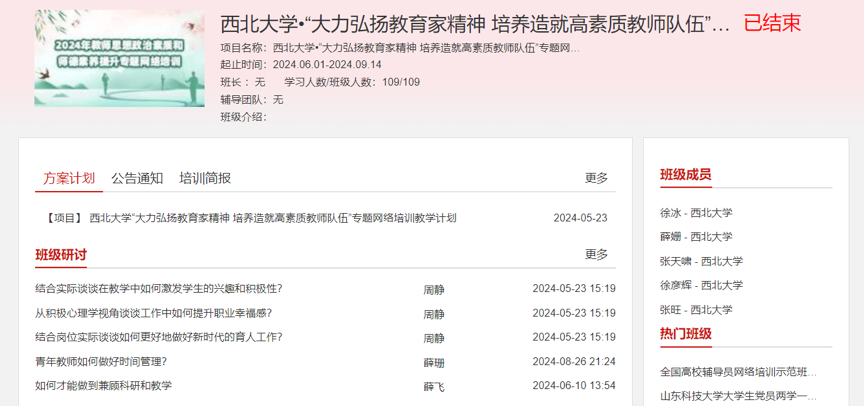The width and height of the screenshot is (864, 406).
Task: Click 更多 beside the 方案计划 tabs
Action: coord(596,178)
